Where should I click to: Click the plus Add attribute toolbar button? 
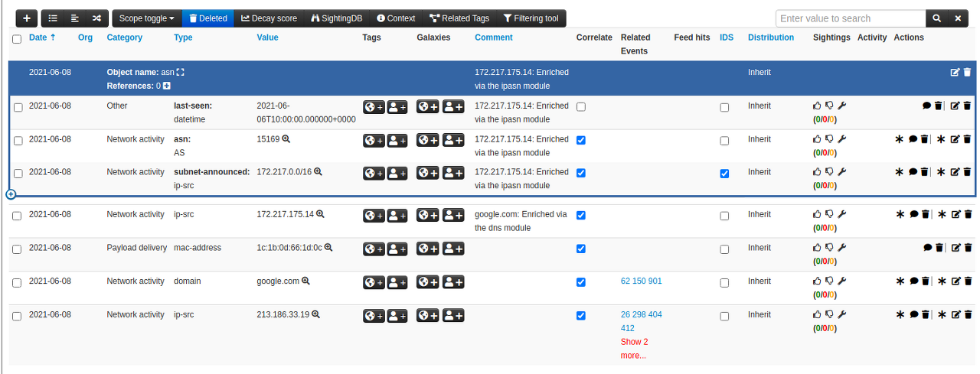pos(27,18)
